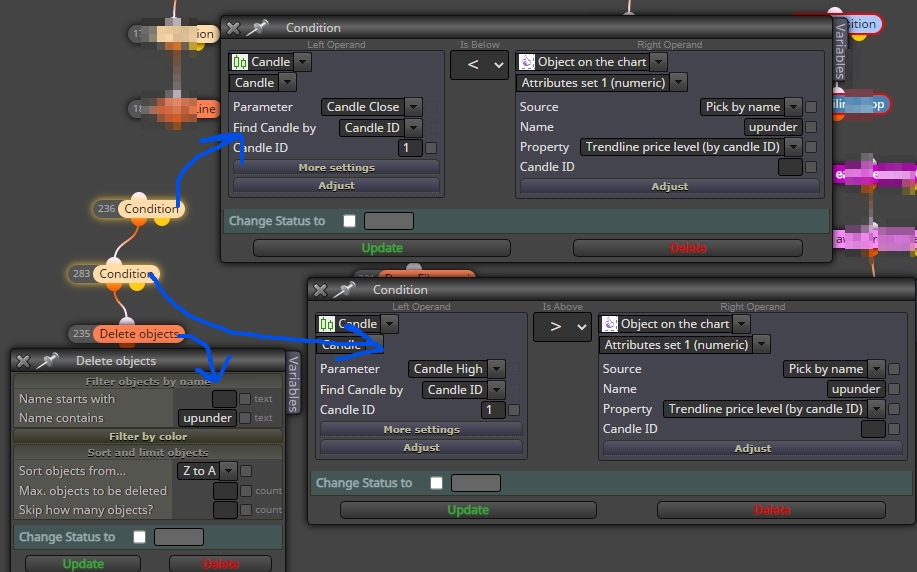The width and height of the screenshot is (917, 572).
Task: Open Trendline price level dropdown in upper Condition
Action: (793, 147)
